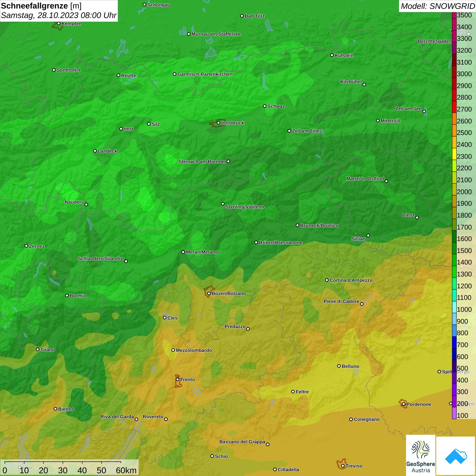Select the 700 m blue legend swatch
Screen dimensions: 476x476
tap(454, 342)
